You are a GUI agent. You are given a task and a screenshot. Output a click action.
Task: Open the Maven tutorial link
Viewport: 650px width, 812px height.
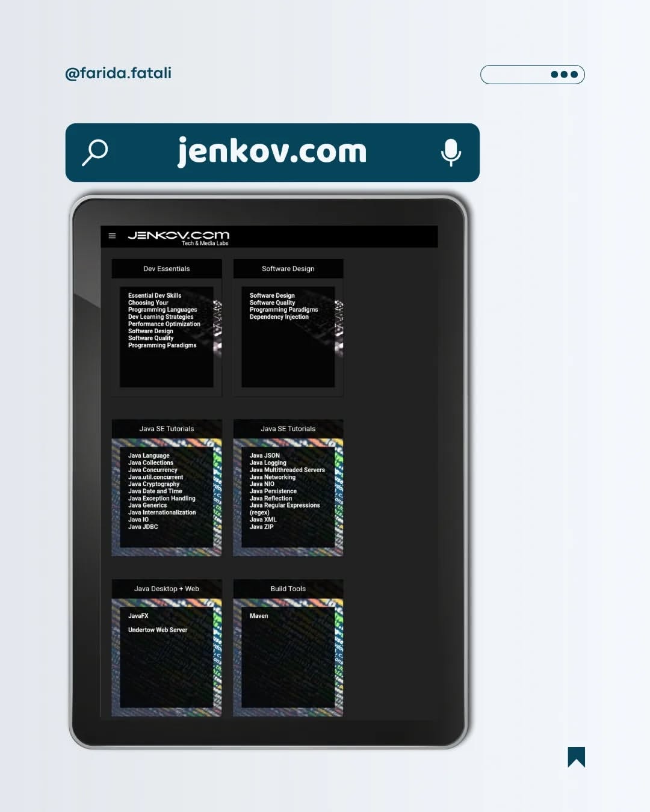tap(259, 616)
